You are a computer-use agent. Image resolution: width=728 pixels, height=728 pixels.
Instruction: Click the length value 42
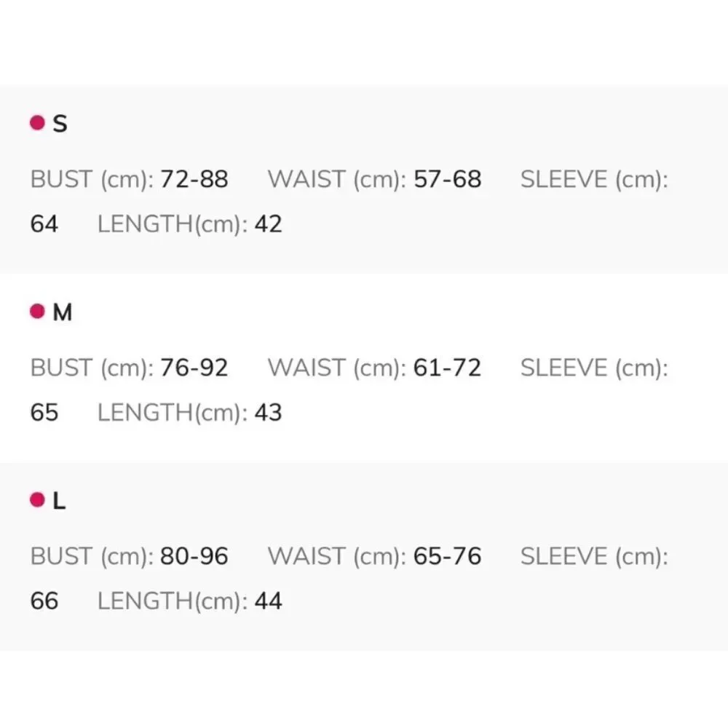click(268, 224)
